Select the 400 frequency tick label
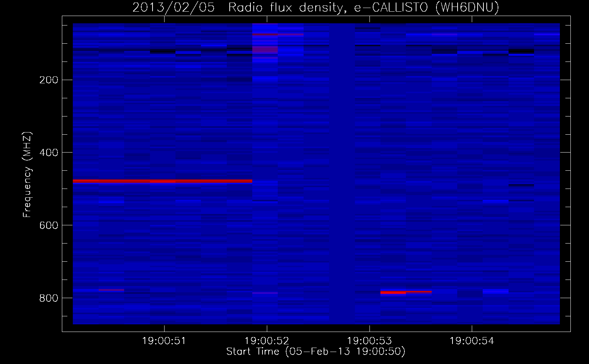Viewport: 589px width, 364px height. pos(49,153)
